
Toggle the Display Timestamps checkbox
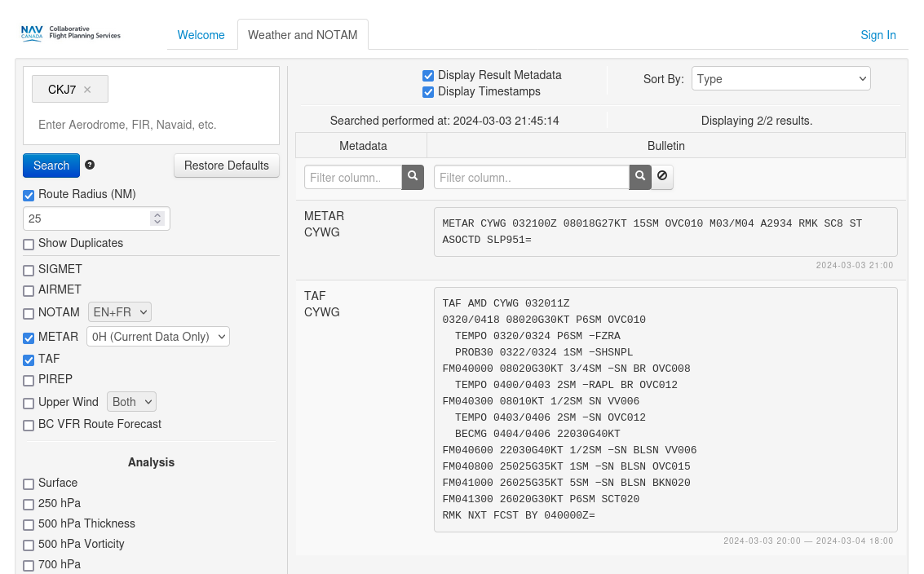[428, 92]
